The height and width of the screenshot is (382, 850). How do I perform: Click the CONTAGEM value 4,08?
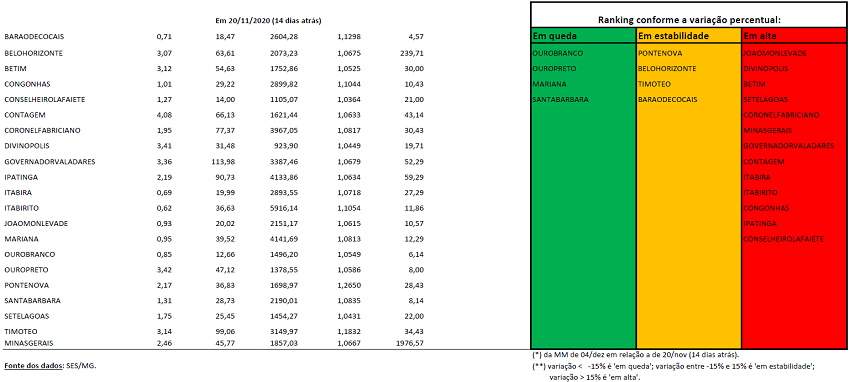coord(163,115)
